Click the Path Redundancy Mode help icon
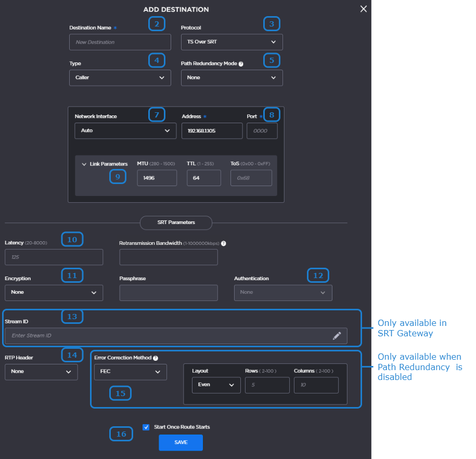Image resolution: width=476 pixels, height=459 pixels. pos(241,64)
